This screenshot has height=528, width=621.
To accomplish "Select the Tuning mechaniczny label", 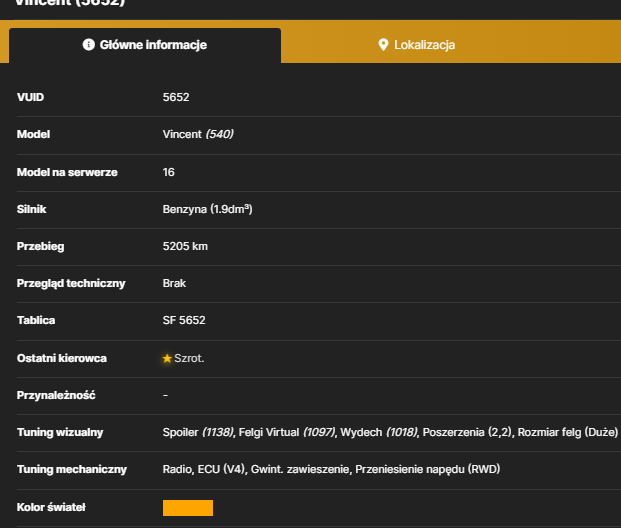I will 72,469.
